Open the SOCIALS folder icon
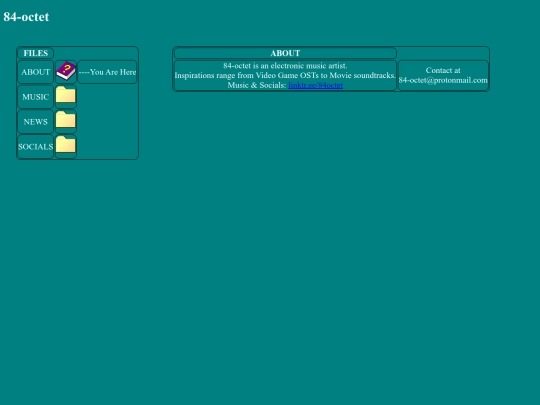This screenshot has height=405, width=540. [66, 144]
